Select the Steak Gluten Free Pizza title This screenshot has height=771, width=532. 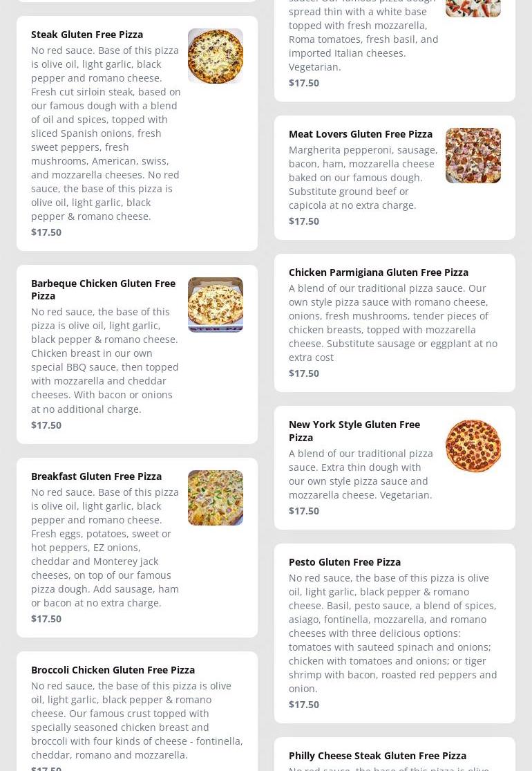click(x=87, y=35)
